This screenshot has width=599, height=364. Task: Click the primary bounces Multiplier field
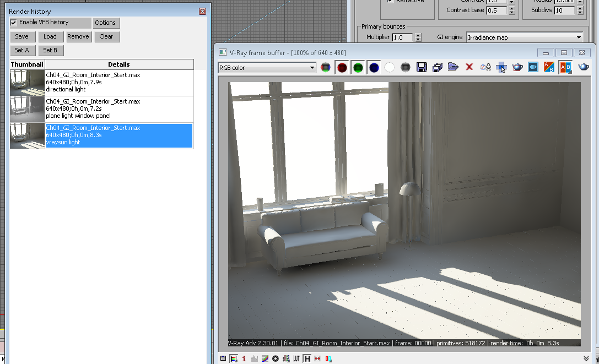coord(403,37)
